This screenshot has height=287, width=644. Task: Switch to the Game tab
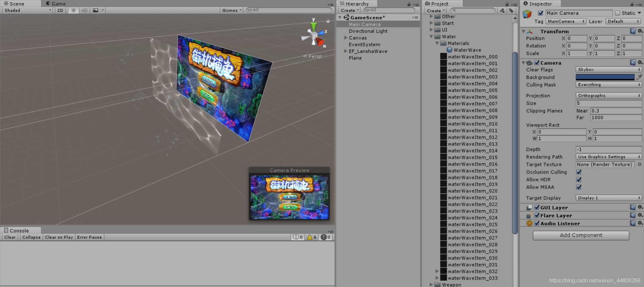point(56,4)
